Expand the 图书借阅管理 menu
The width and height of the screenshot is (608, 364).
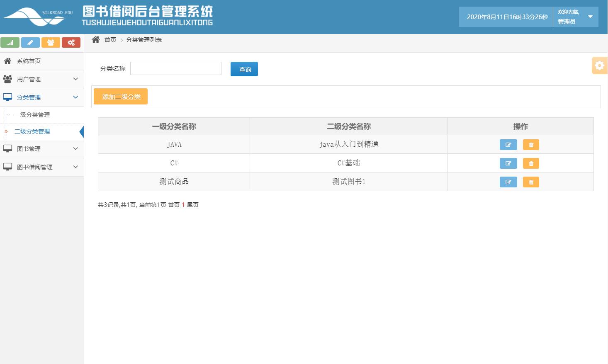pos(41,167)
